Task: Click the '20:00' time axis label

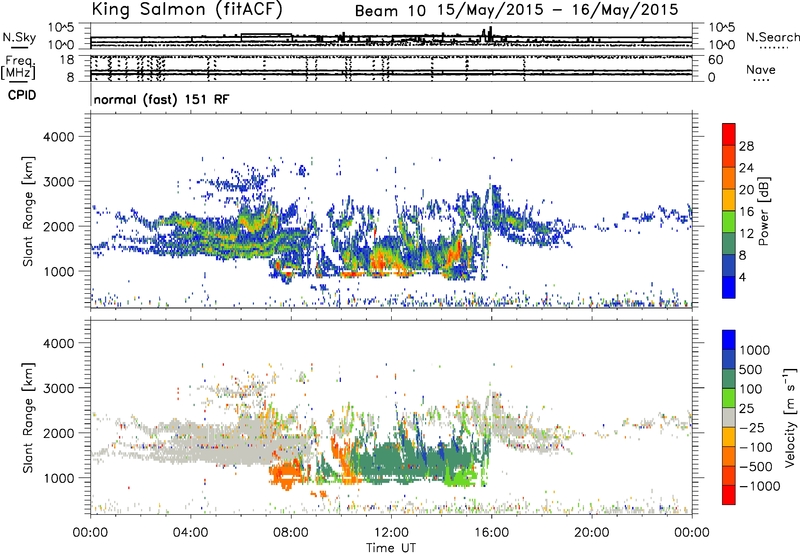Action: tap(592, 533)
